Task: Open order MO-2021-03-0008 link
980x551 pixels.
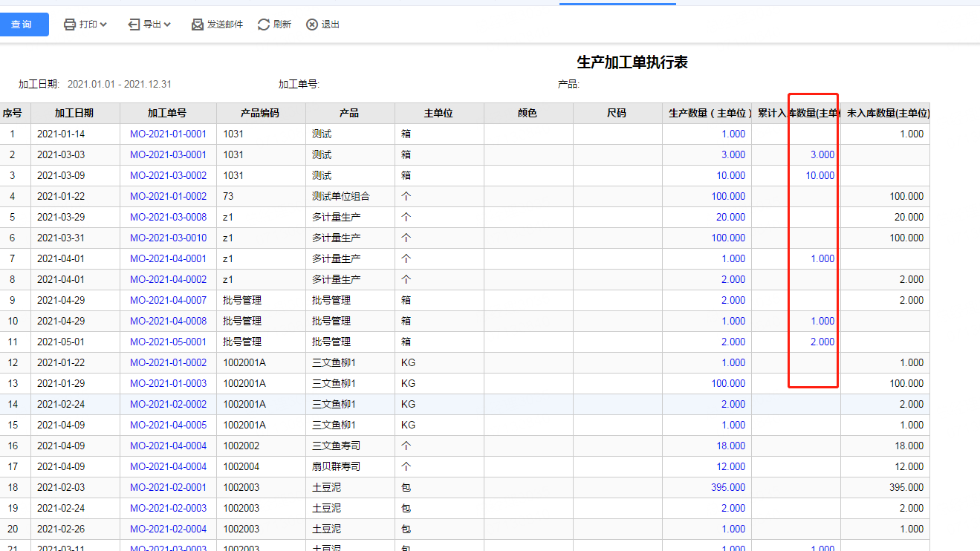Action: [168, 218]
